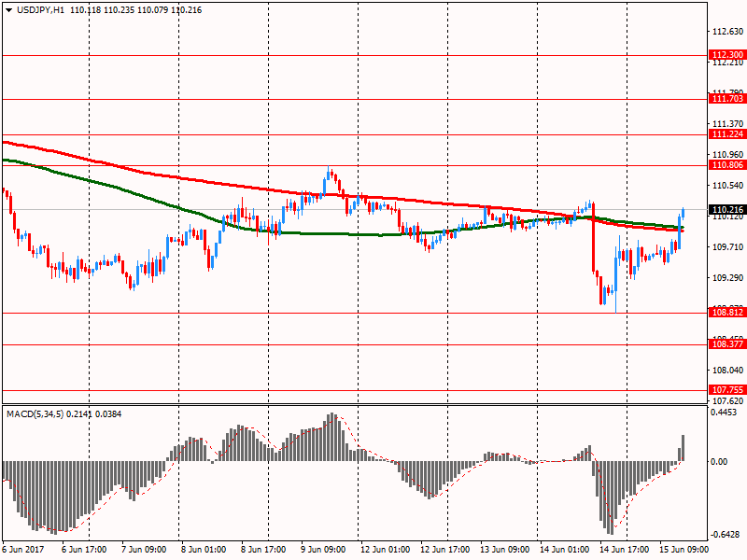747x560 pixels.
Task: Click the 0.00 MACD scale value
Action: [x=719, y=462]
